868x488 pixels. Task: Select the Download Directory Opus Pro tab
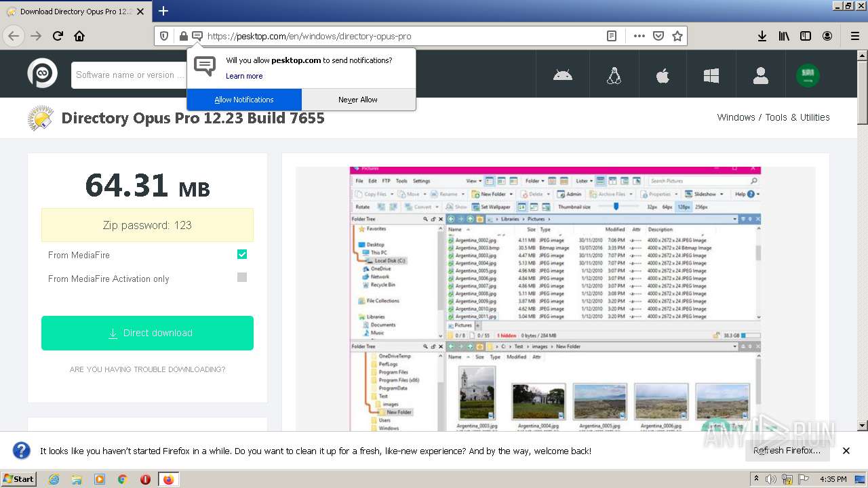(75, 12)
